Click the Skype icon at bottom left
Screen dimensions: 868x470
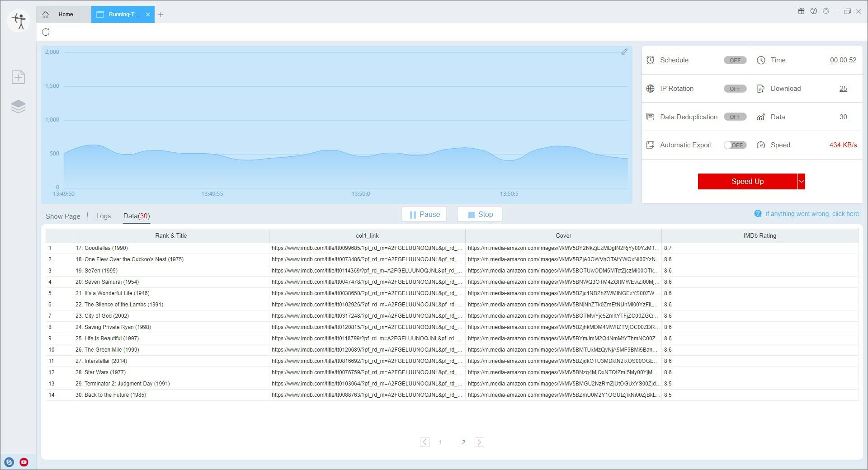click(x=9, y=462)
